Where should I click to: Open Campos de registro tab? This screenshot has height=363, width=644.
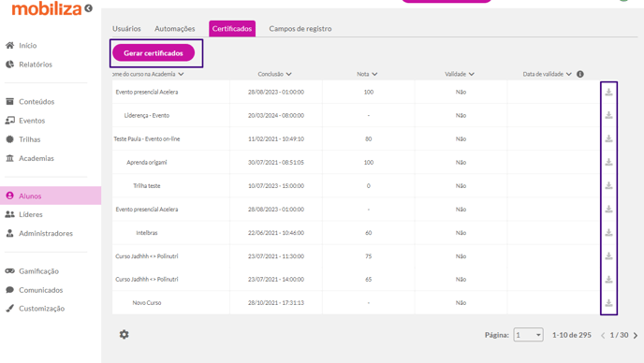pyautogui.click(x=300, y=29)
